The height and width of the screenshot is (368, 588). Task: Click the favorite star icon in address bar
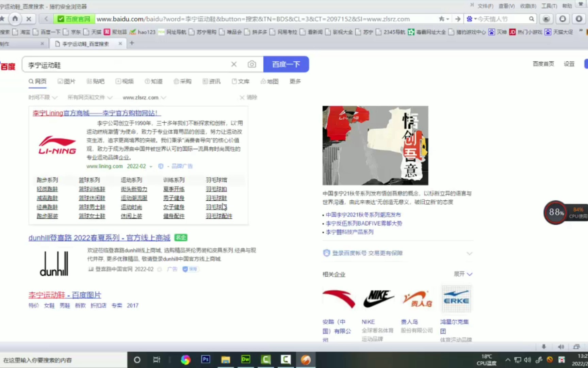coord(442,19)
